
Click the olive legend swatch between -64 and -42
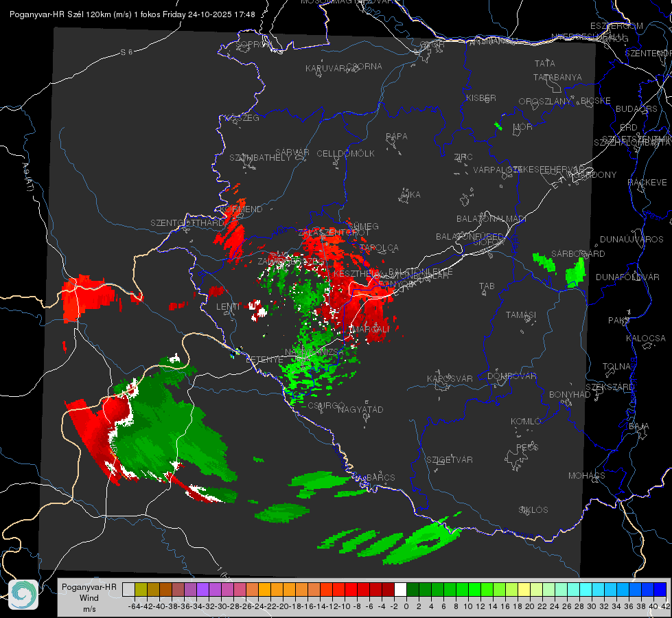point(141,589)
